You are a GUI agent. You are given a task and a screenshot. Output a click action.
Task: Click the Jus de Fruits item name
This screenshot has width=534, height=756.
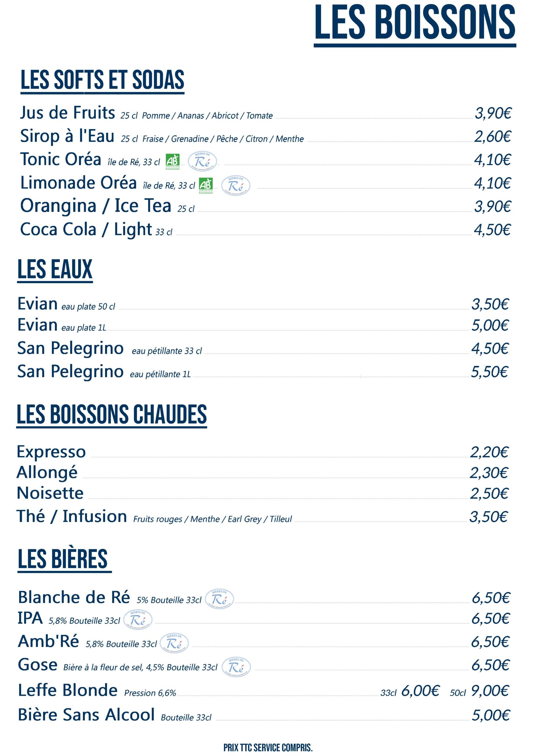tap(68, 113)
